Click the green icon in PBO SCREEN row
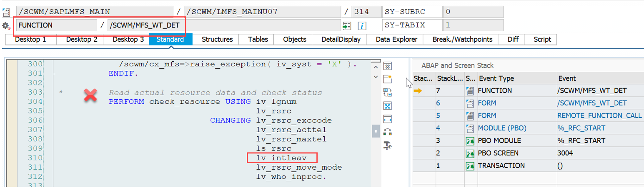 [x=470, y=153]
